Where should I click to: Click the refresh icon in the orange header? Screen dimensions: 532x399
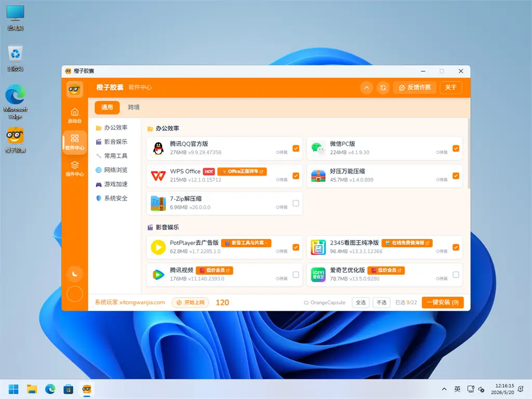tap(383, 87)
